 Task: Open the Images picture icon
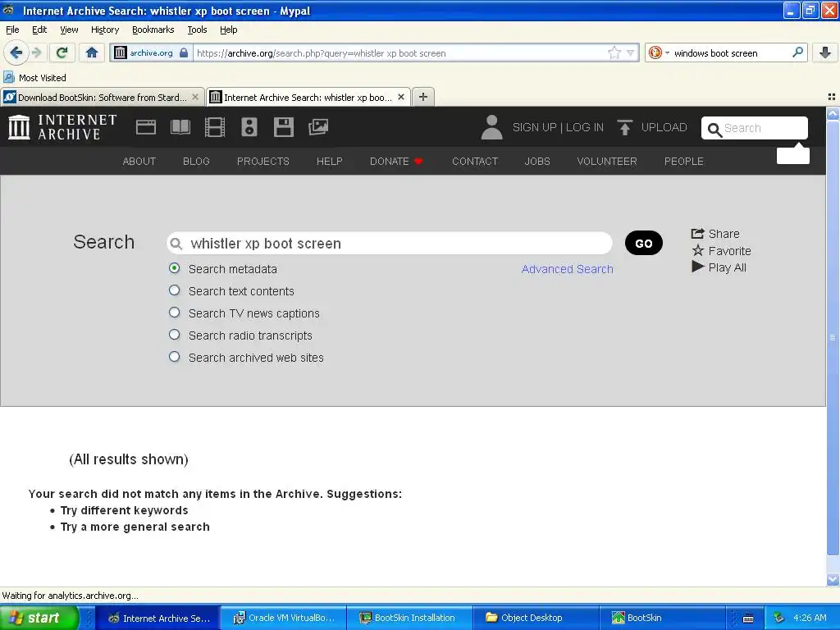pyautogui.click(x=318, y=127)
